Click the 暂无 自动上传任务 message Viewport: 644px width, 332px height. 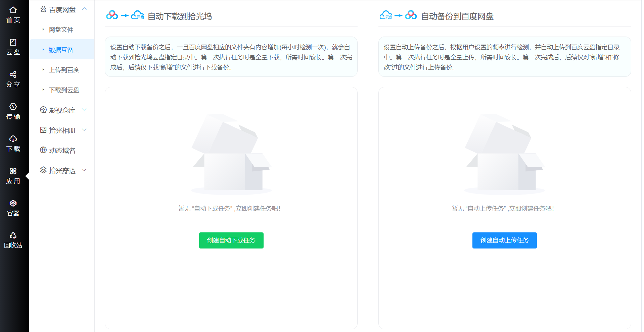(x=503, y=209)
